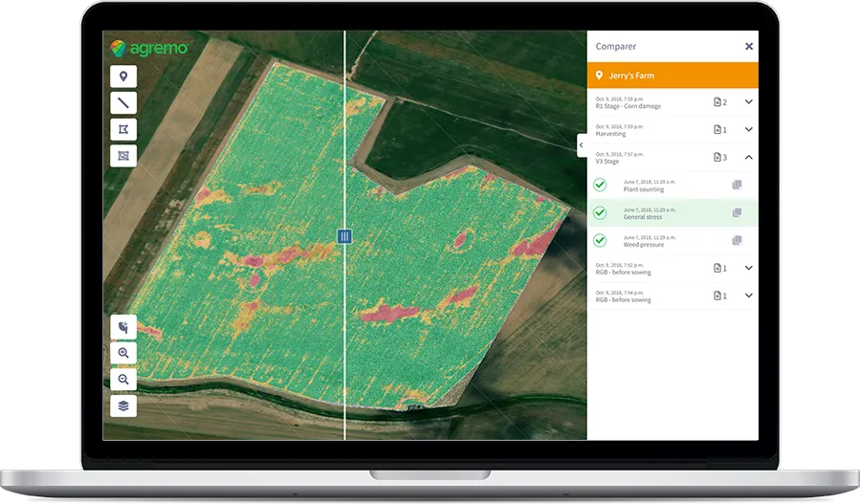
Task: Collapse the Comparer side panel with arrow
Action: coord(582,144)
